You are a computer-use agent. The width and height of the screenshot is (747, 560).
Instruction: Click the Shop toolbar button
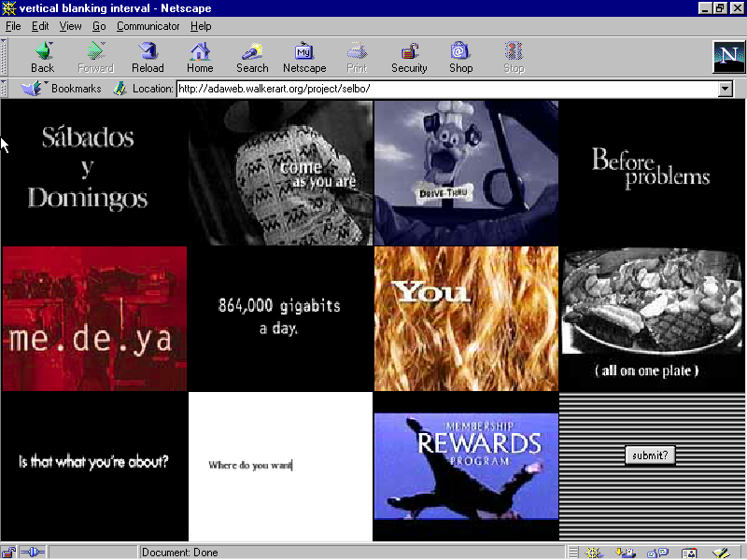460,57
